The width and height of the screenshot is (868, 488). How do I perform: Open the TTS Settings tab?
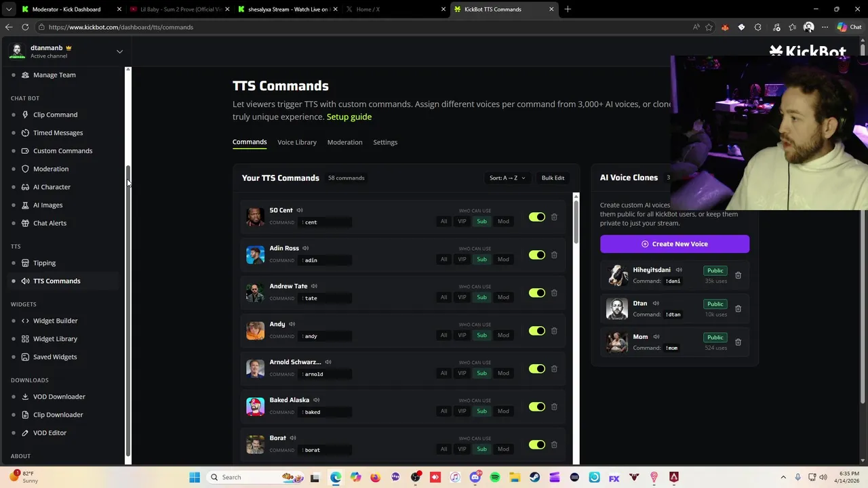coord(385,142)
